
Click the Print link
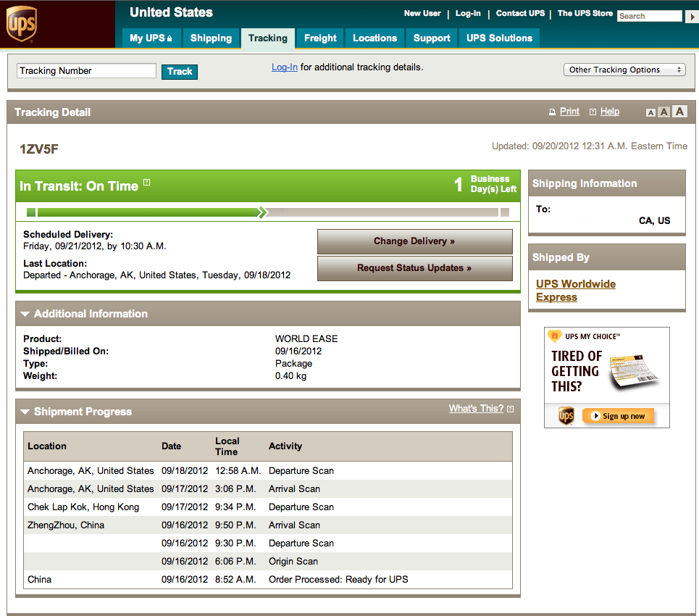(569, 112)
